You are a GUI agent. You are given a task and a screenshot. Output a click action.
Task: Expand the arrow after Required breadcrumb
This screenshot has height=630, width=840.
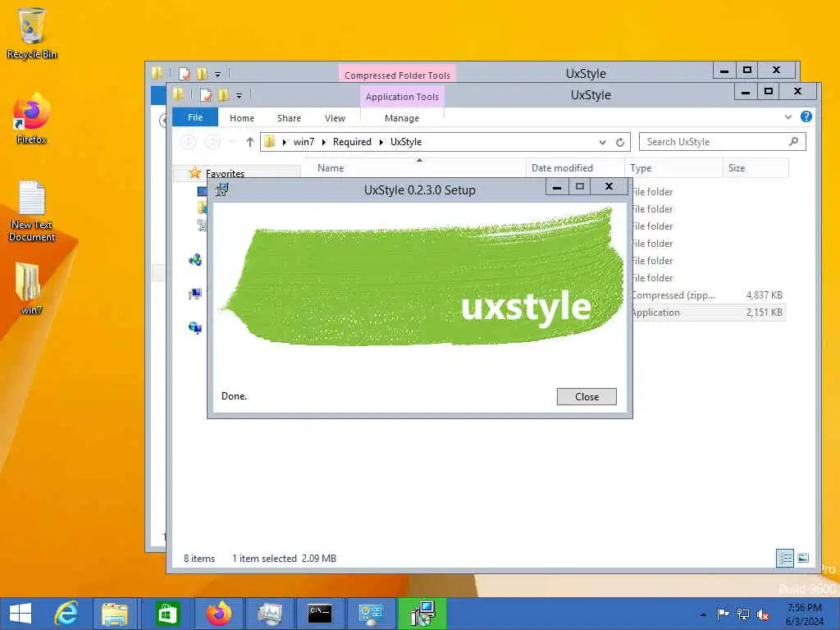[381, 142]
